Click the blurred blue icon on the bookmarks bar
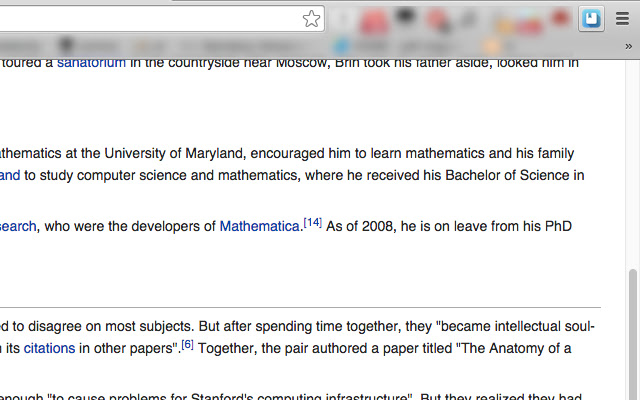Image resolution: width=640 pixels, height=400 pixels. click(x=341, y=46)
